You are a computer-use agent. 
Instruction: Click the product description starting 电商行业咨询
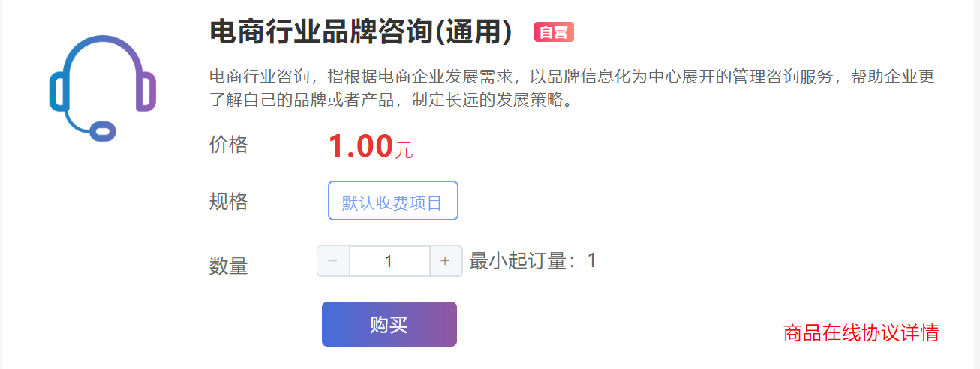pos(572,88)
